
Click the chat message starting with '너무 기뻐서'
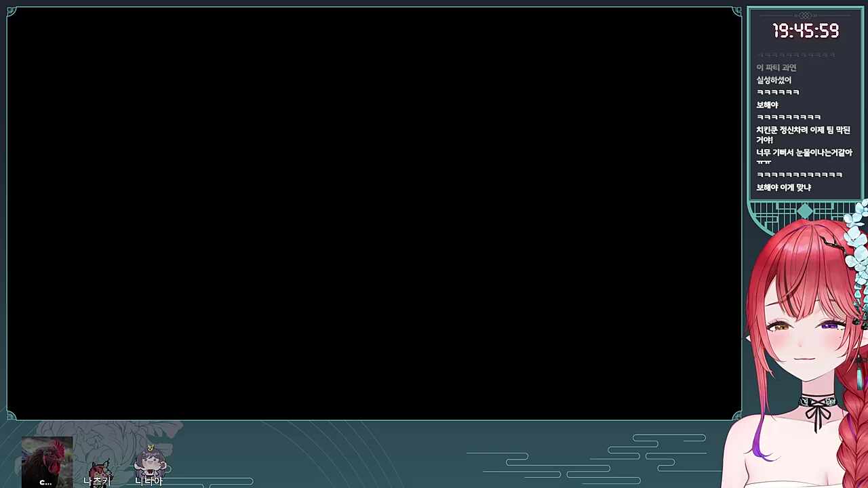tap(804, 156)
